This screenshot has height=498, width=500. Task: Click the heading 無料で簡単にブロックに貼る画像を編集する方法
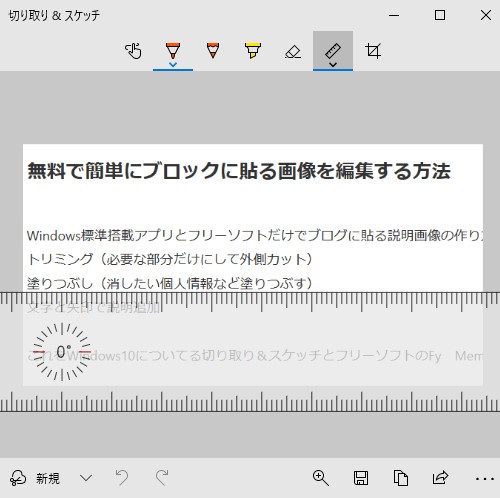239,171
